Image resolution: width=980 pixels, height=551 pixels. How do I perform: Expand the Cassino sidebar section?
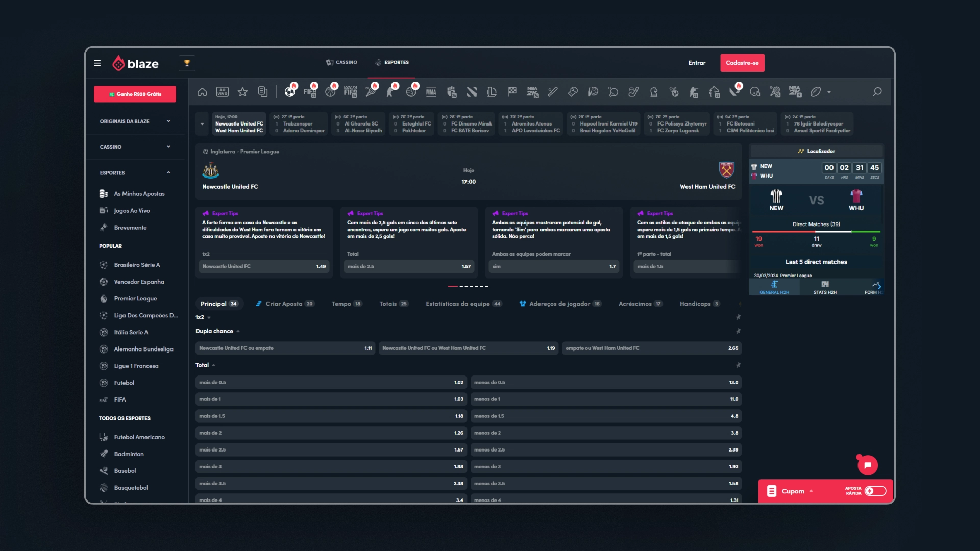[x=135, y=147]
